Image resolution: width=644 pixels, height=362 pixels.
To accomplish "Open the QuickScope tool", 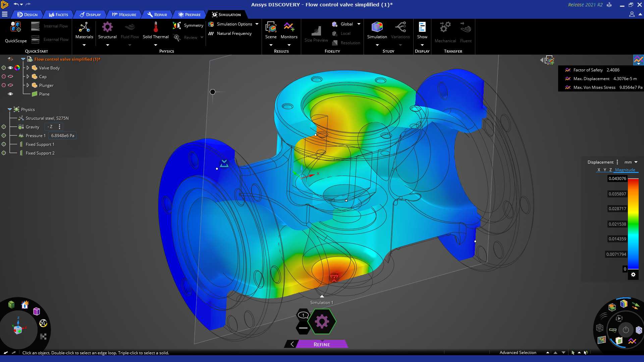I will [x=16, y=32].
